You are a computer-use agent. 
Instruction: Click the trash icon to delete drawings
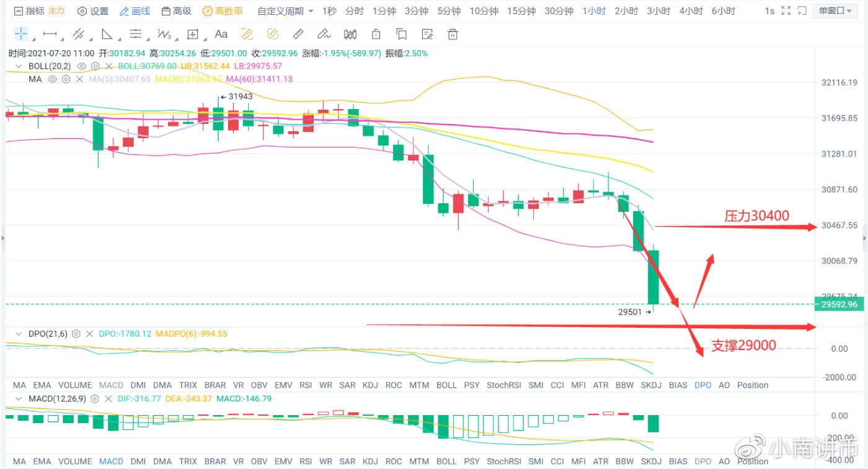pos(453,34)
